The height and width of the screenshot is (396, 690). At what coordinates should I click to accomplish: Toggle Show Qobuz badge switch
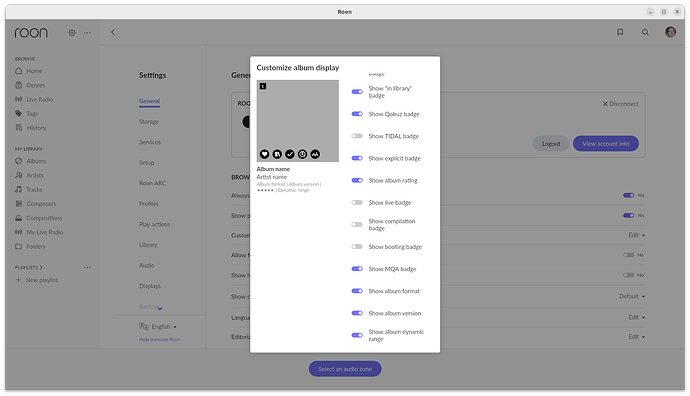tap(357, 114)
